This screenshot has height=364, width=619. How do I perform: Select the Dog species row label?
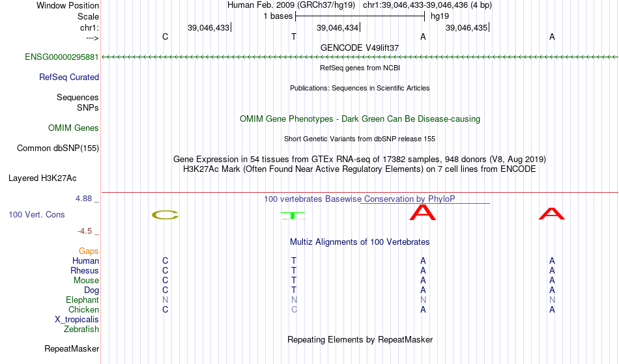[92, 290]
